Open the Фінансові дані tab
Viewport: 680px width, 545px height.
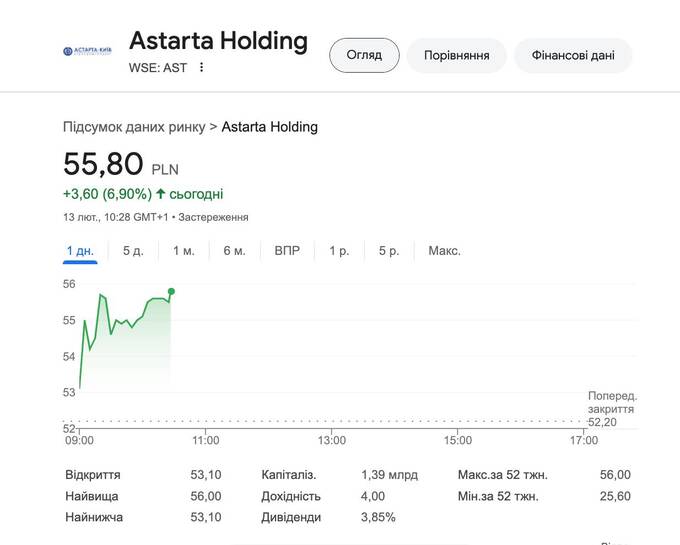pyautogui.click(x=573, y=55)
